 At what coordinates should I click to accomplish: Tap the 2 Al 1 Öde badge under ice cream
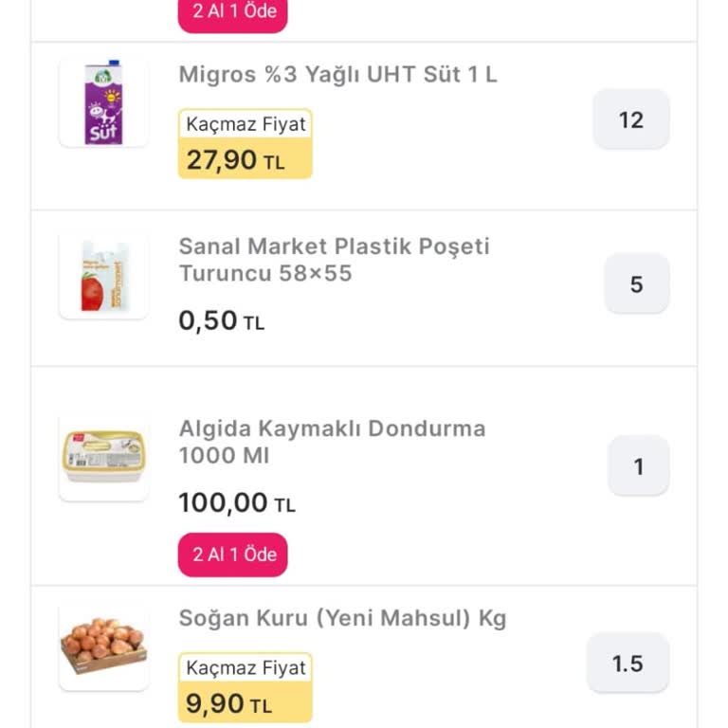233,555
